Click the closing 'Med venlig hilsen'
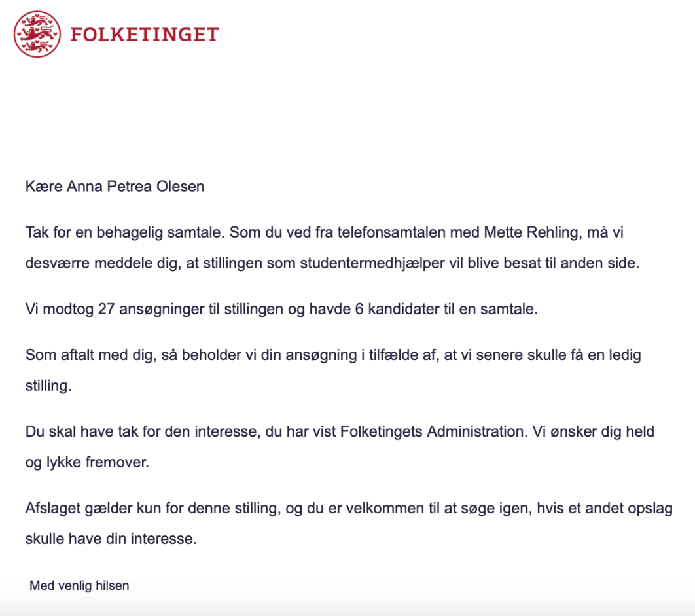 tap(79, 586)
